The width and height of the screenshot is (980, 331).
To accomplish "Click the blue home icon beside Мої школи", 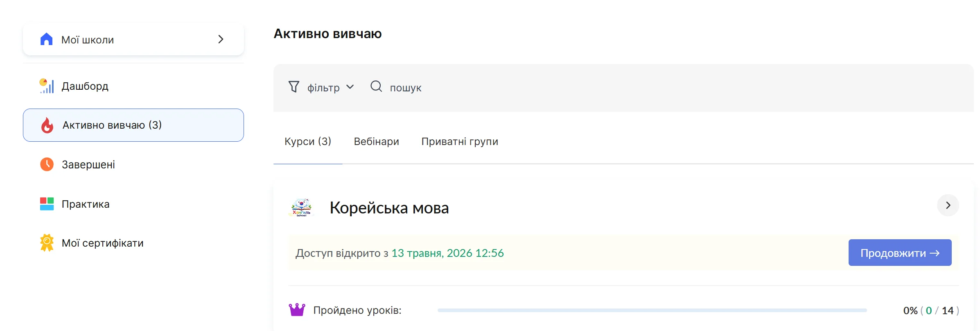I will [x=47, y=39].
